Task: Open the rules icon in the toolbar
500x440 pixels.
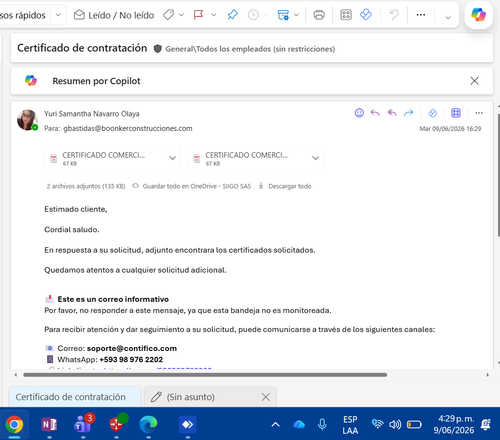Action: pyautogui.click(x=283, y=15)
